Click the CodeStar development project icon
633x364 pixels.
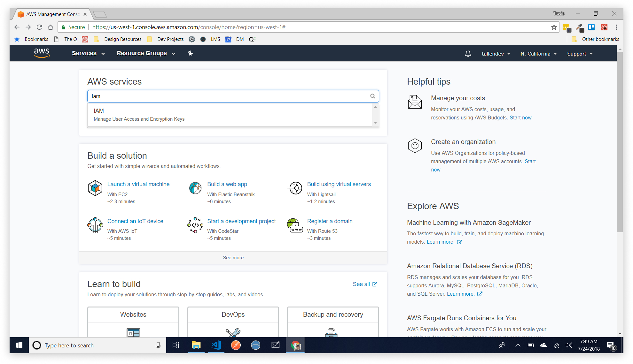195,225
